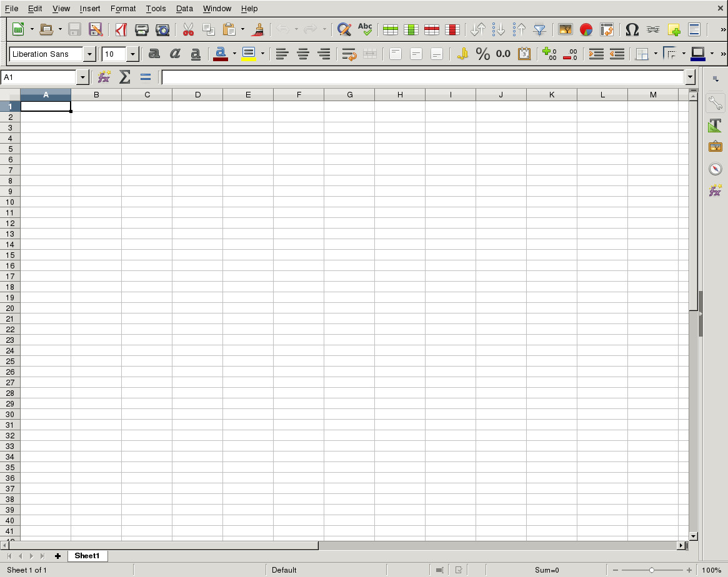Viewport: 728px width, 577px height.
Task: Insert a comment with yellow note icon
Action: (674, 29)
